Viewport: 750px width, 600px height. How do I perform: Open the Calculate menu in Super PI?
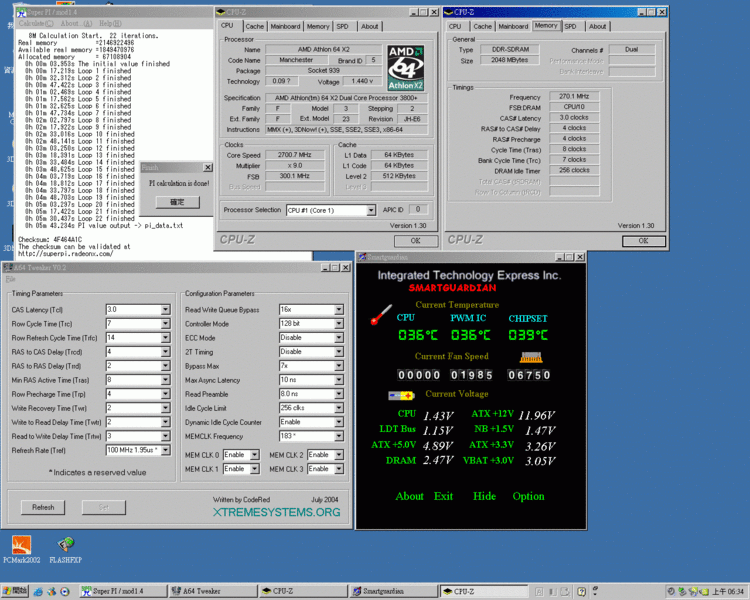36,23
